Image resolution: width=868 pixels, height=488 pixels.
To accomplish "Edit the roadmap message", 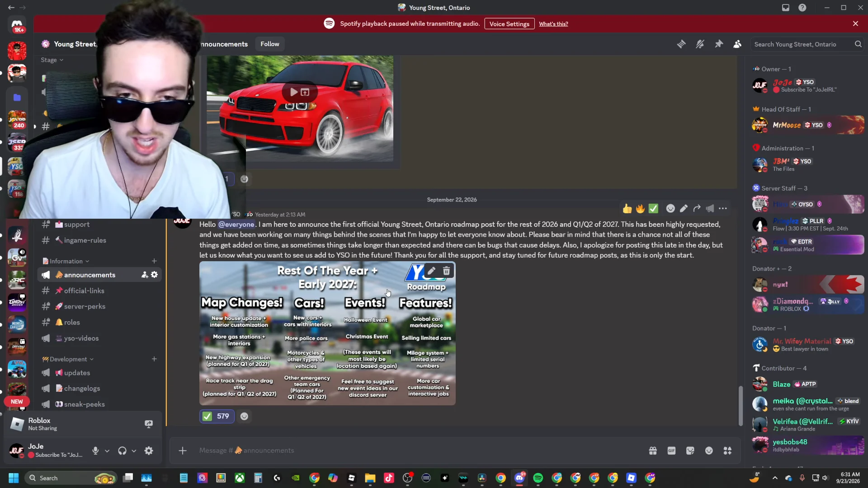I will tap(684, 208).
